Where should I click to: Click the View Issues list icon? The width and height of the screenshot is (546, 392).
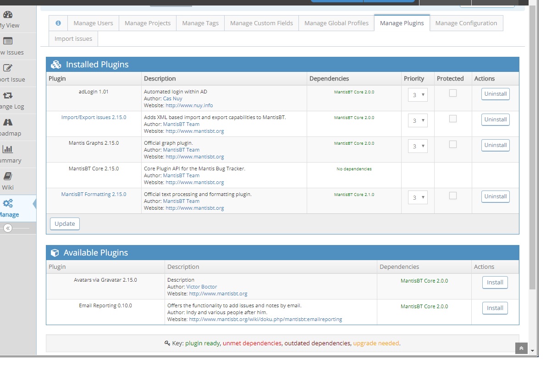click(x=8, y=41)
